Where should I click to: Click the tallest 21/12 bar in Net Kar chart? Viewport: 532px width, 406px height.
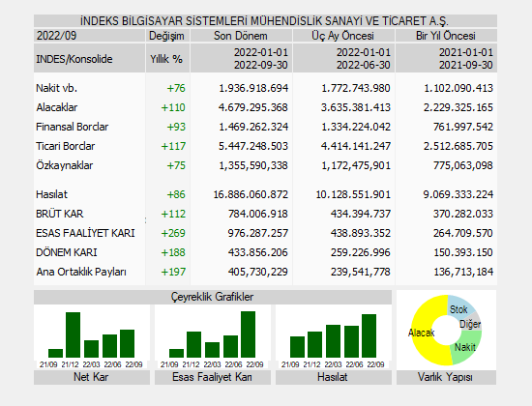[73, 334]
